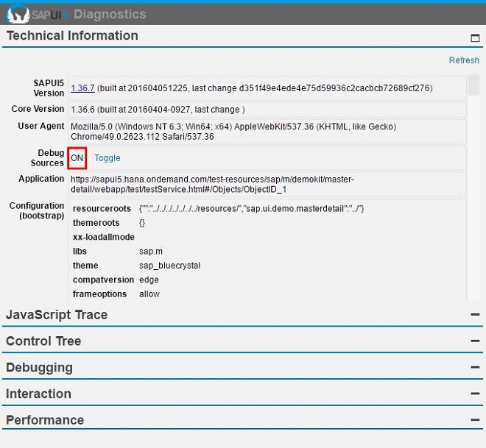Expand the Control Tree section
The width and height of the screenshot is (486, 448).
click(475, 341)
